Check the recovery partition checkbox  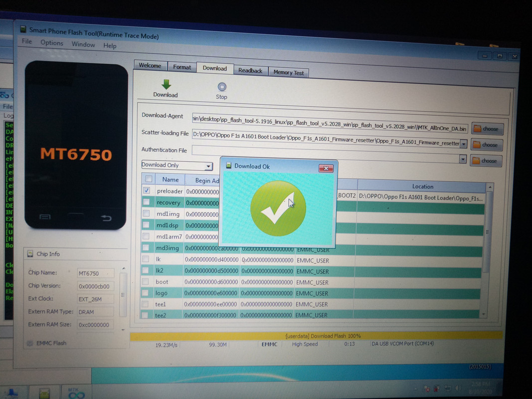click(146, 202)
